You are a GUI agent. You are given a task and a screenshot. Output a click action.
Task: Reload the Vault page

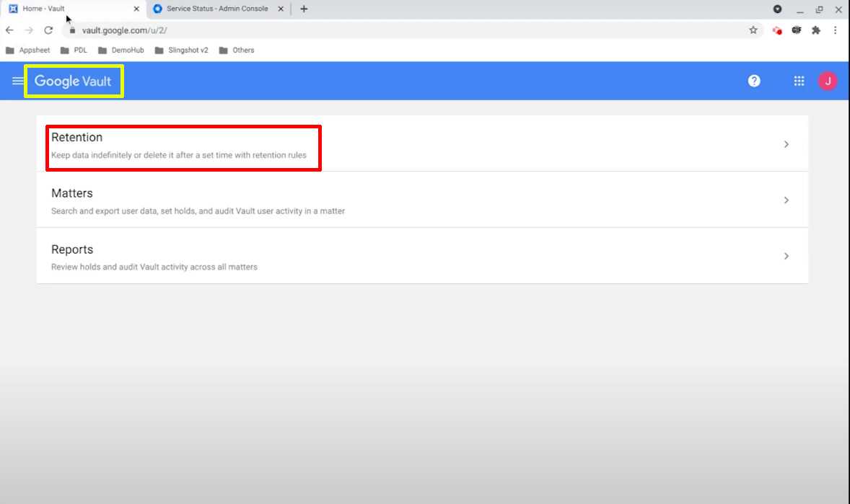click(x=48, y=30)
